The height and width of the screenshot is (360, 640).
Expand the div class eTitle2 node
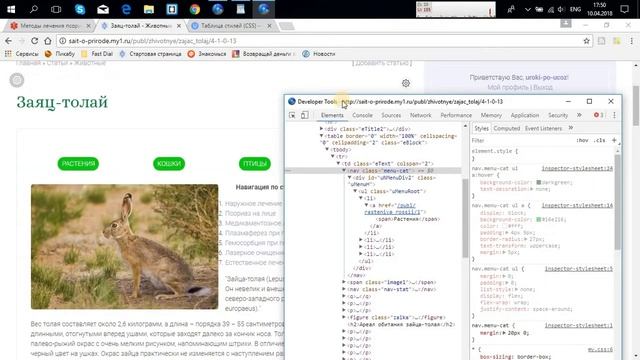click(321, 129)
